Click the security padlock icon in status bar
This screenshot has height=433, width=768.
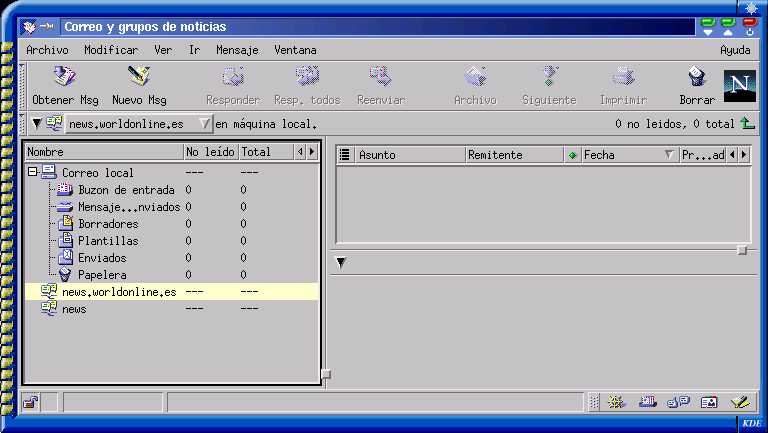coord(31,403)
